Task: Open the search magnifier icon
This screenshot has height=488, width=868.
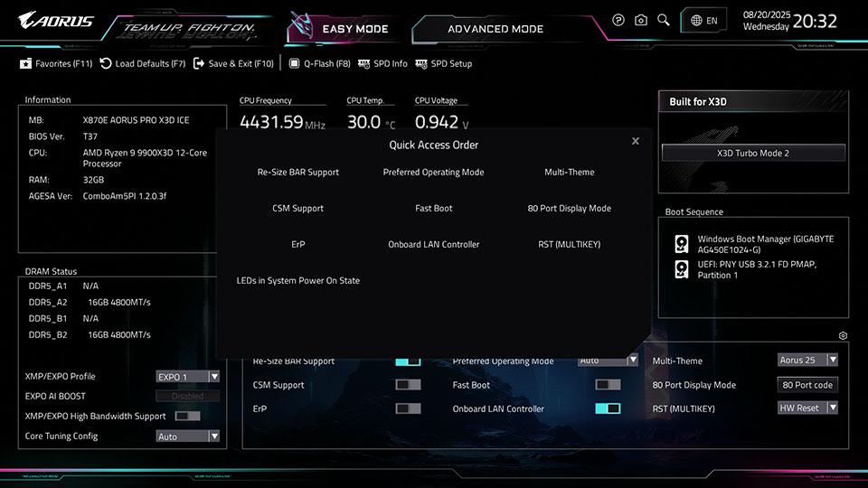Action: click(664, 20)
